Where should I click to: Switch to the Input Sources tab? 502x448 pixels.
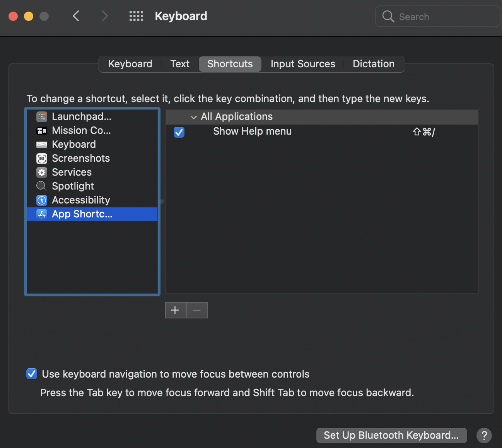tap(303, 64)
